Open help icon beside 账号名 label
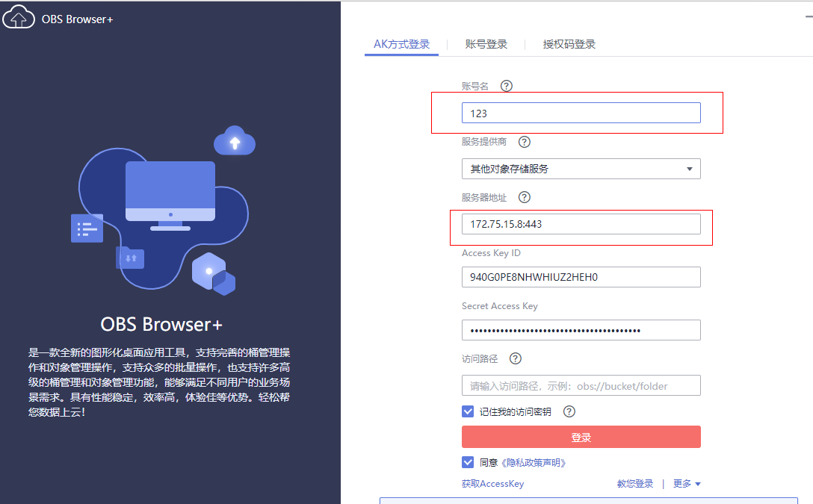Screen dimensions: 813x504 pos(507,86)
